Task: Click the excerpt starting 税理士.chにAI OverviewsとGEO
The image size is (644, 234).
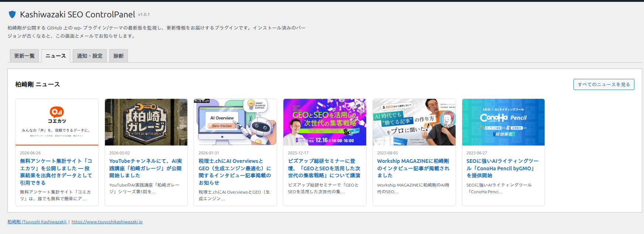Action: pos(235,195)
